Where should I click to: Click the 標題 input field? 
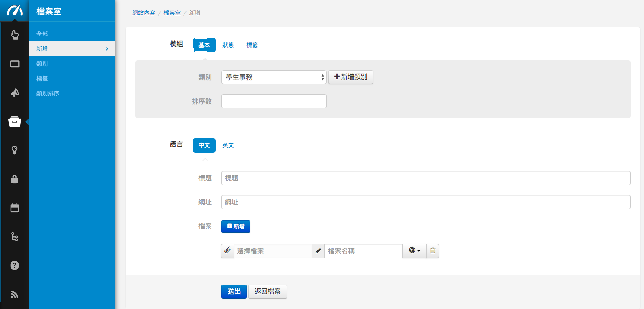[x=425, y=178]
